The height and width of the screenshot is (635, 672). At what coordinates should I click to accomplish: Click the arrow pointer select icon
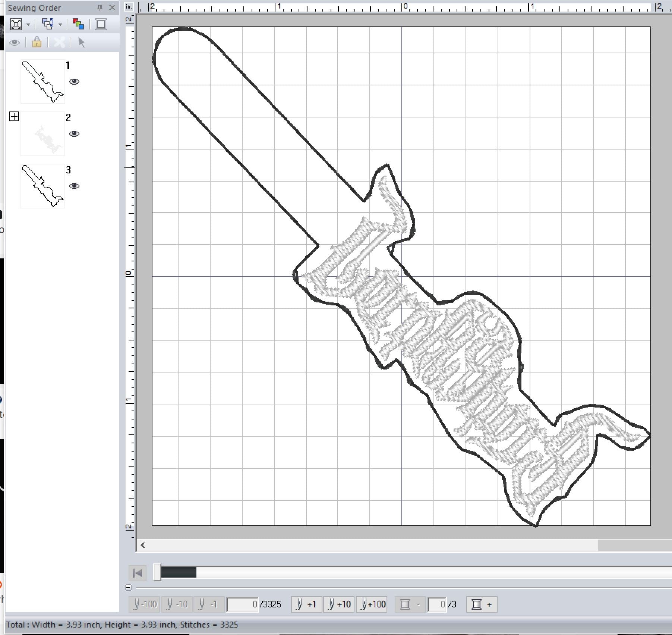point(81,42)
